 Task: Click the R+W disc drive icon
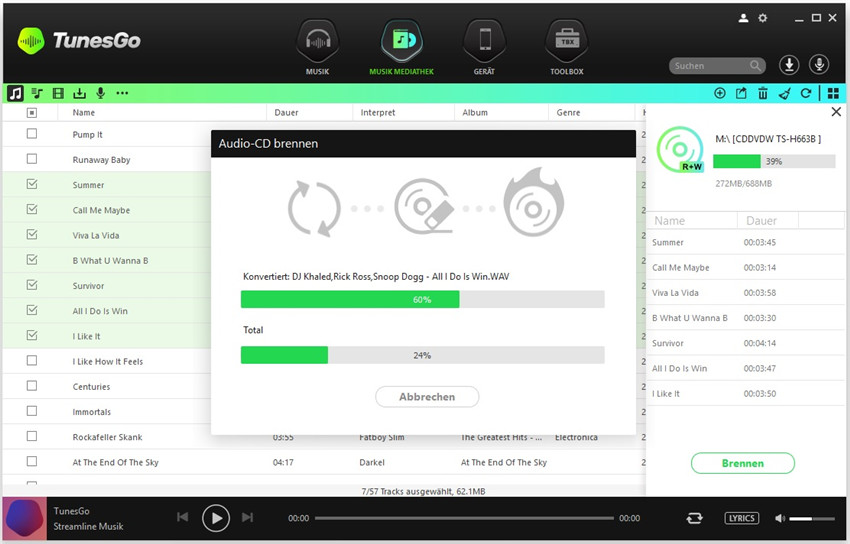pos(680,150)
